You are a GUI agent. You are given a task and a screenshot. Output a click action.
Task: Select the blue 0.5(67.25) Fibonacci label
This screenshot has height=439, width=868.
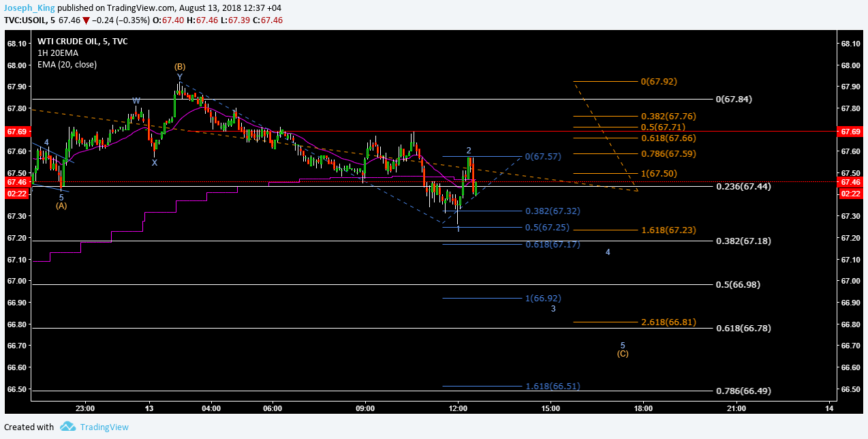(547, 228)
